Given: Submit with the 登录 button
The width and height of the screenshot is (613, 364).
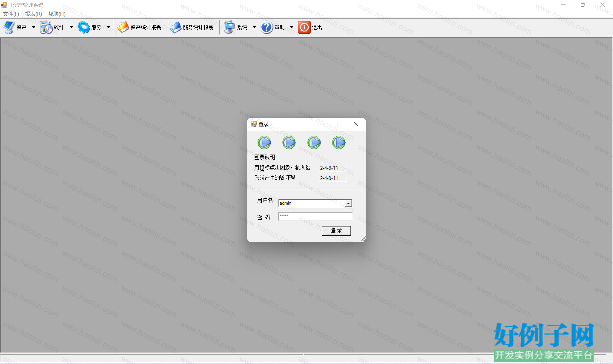Looking at the screenshot, I should pos(337,231).
